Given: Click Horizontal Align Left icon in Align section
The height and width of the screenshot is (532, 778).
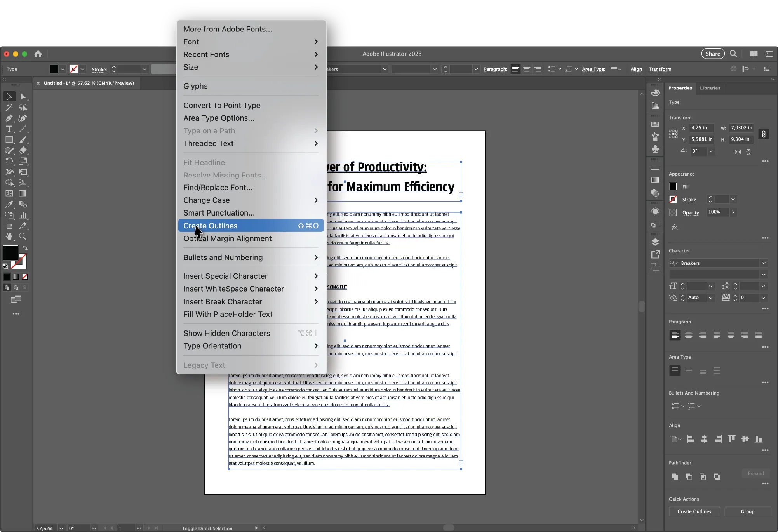Looking at the screenshot, I should pyautogui.click(x=691, y=439).
